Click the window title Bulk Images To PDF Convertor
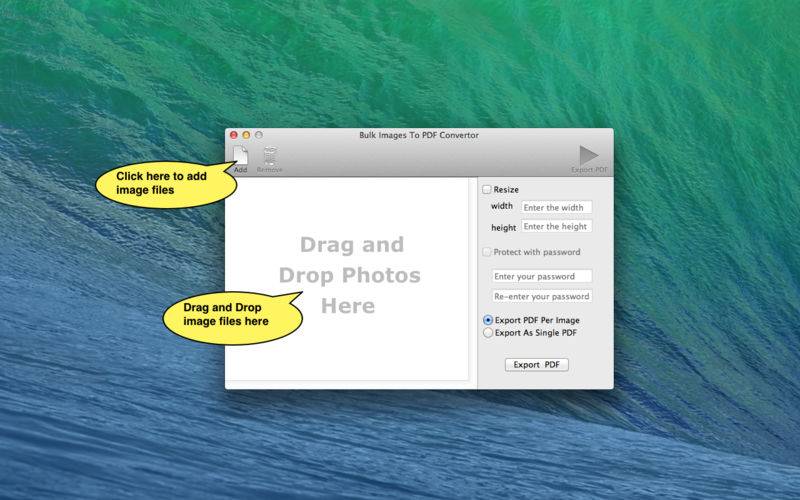The height and width of the screenshot is (500, 800). [x=419, y=135]
